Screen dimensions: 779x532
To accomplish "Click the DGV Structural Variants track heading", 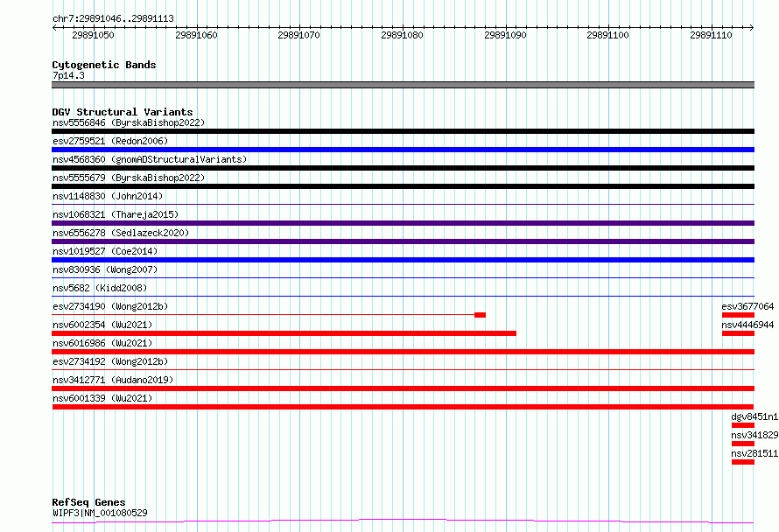I will tap(123, 112).
